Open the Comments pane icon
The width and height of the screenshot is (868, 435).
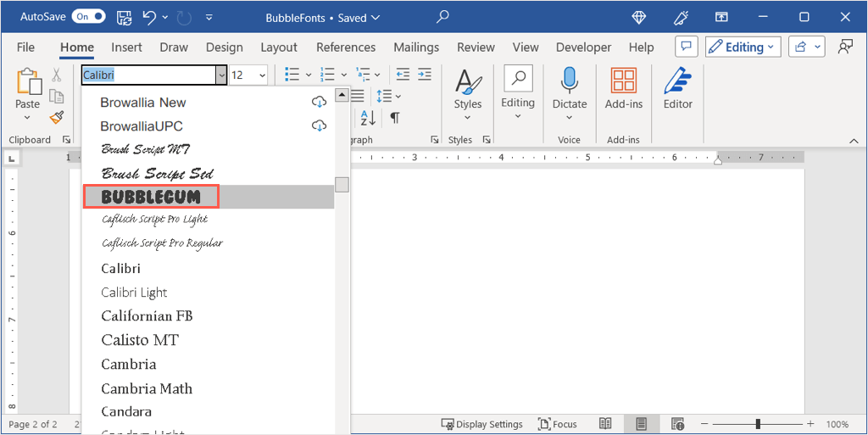[x=686, y=47]
